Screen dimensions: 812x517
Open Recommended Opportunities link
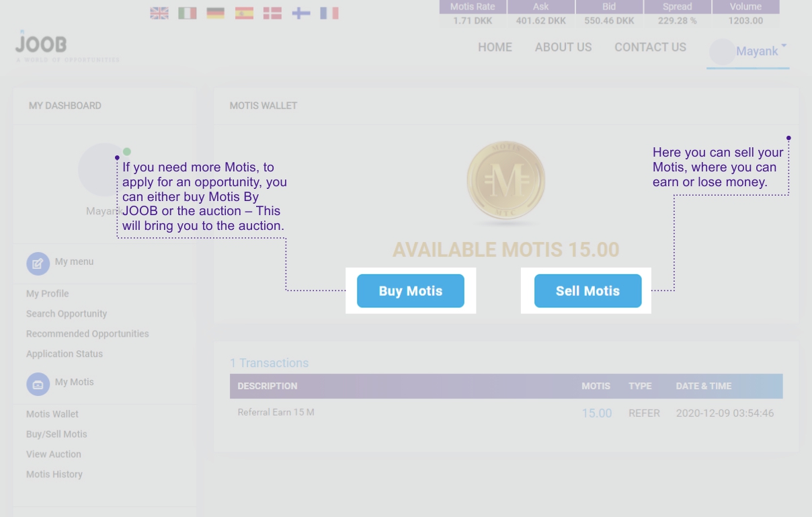coord(87,334)
